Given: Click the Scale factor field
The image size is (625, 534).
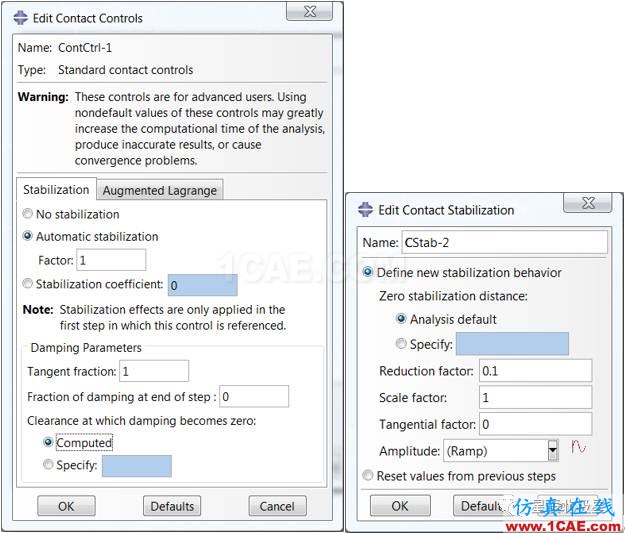Looking at the screenshot, I should coord(535,397).
